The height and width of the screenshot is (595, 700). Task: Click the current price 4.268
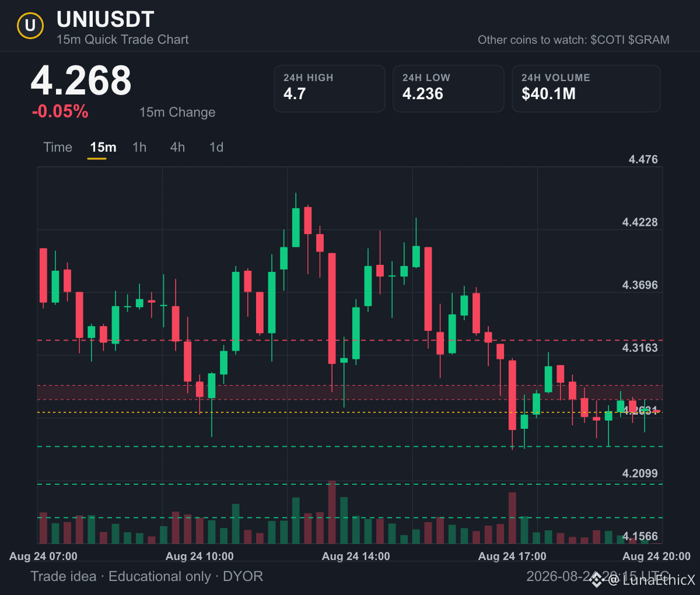(81, 80)
